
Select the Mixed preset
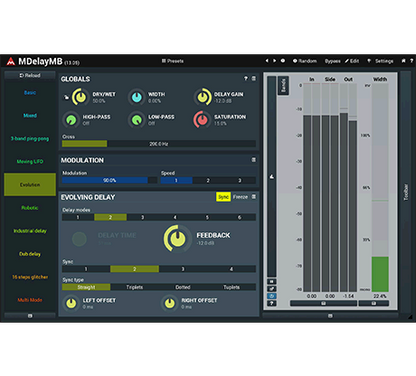[x=30, y=115]
